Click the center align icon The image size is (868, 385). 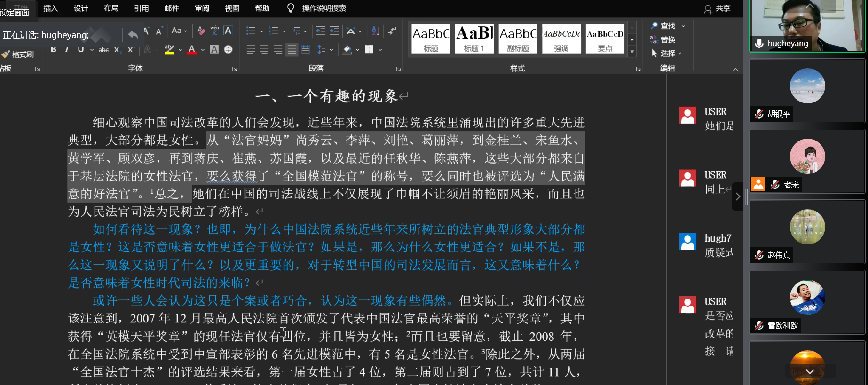coord(265,49)
